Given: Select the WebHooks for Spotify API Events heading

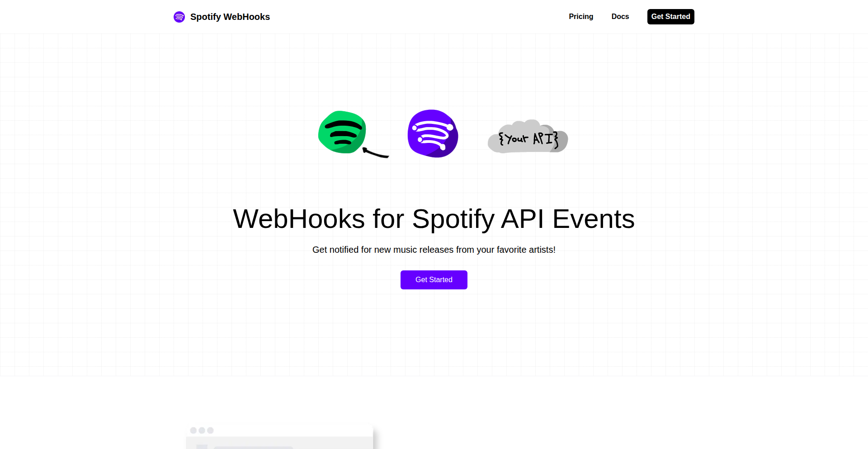Looking at the screenshot, I should pos(434,219).
